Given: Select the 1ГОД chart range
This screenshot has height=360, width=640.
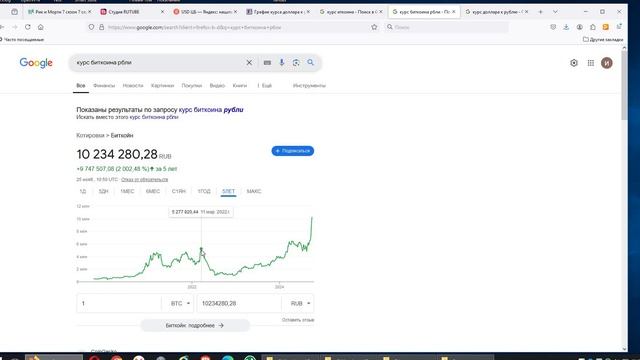Looking at the screenshot, I should 204,191.
